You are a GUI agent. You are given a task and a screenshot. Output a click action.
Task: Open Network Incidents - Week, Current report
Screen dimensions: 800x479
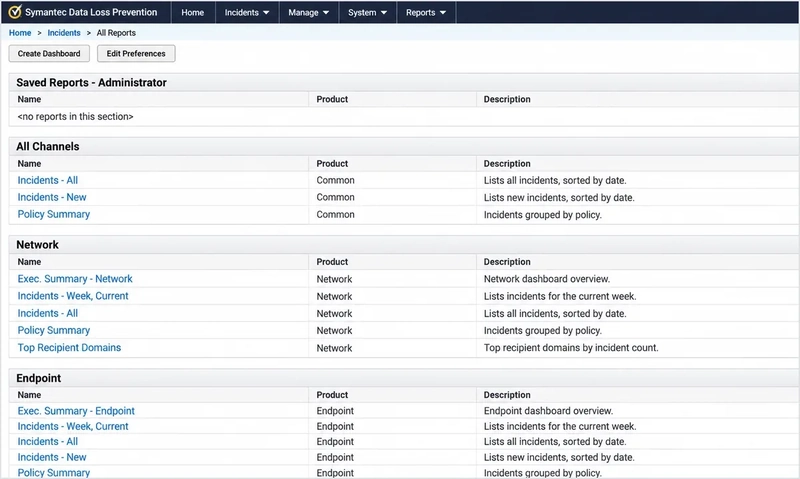73,296
